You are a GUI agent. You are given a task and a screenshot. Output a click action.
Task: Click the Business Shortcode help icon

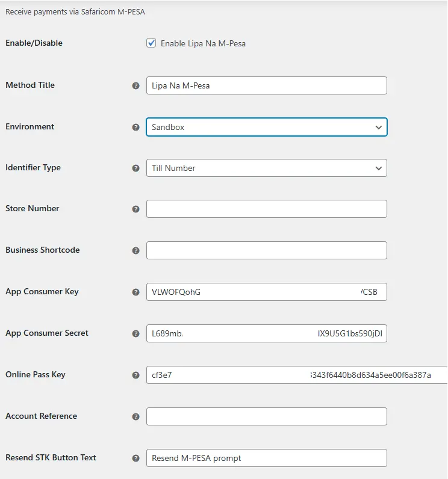click(135, 250)
